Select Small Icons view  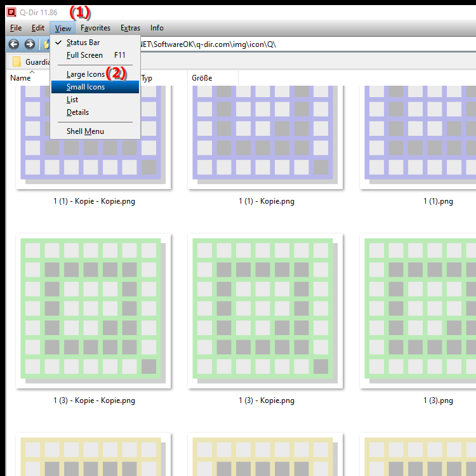[x=95, y=87]
